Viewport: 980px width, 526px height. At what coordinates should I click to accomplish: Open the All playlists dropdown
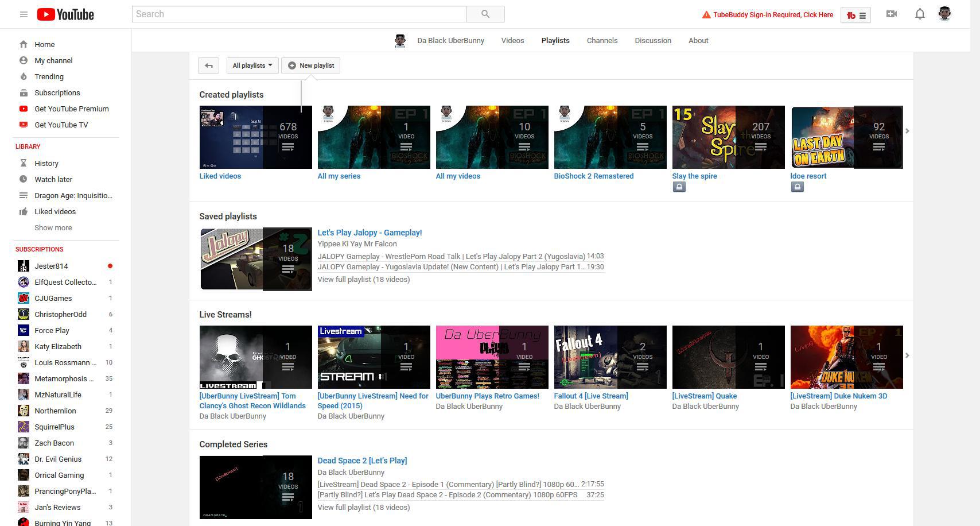click(x=252, y=65)
